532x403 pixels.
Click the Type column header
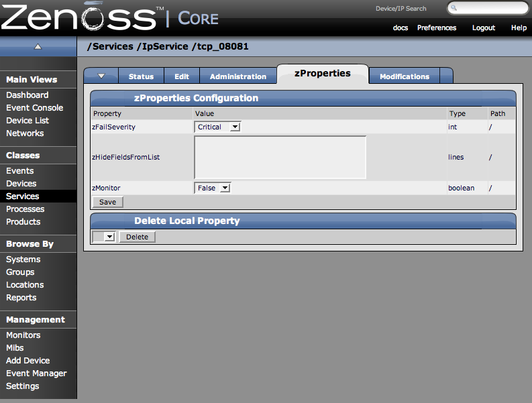click(x=458, y=113)
